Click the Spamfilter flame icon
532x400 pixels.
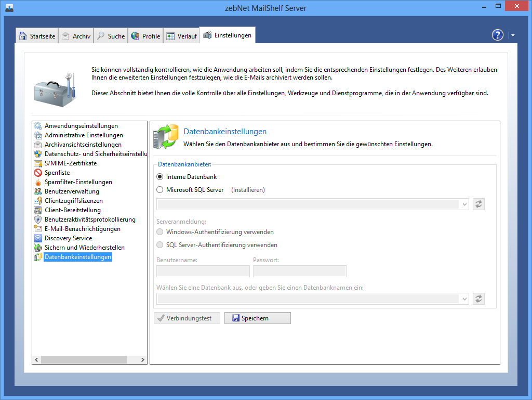pyautogui.click(x=38, y=182)
